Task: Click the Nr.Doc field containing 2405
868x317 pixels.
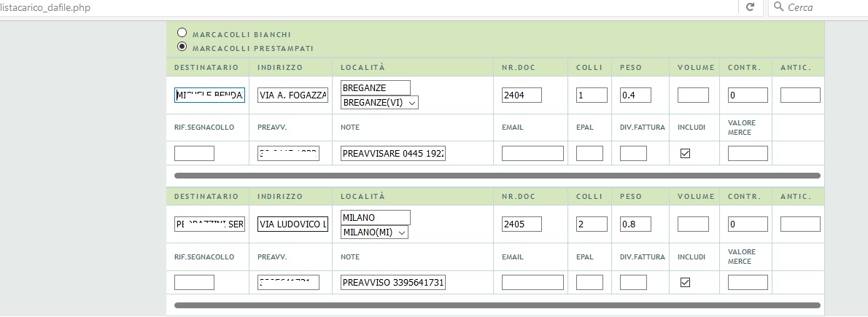Action: pyautogui.click(x=522, y=224)
